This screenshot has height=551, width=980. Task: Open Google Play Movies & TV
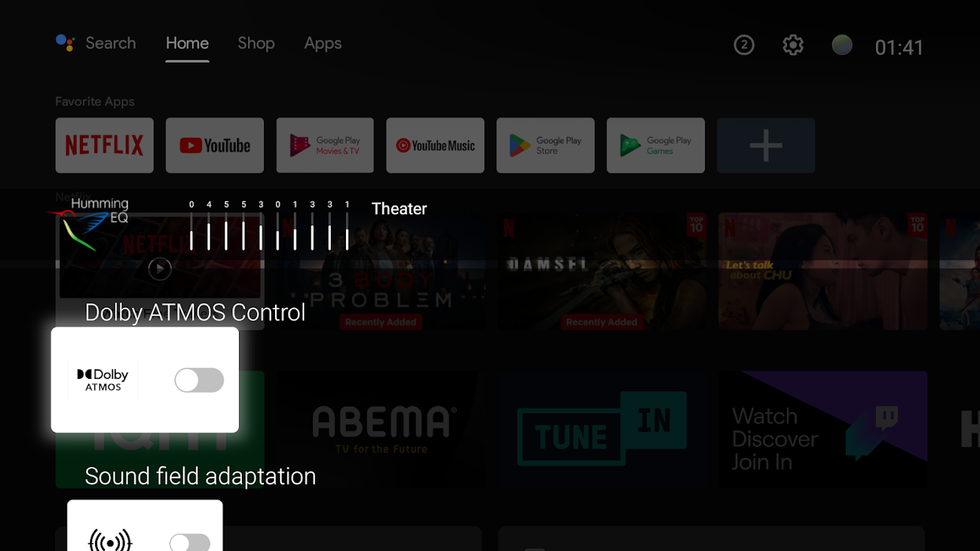(x=325, y=145)
